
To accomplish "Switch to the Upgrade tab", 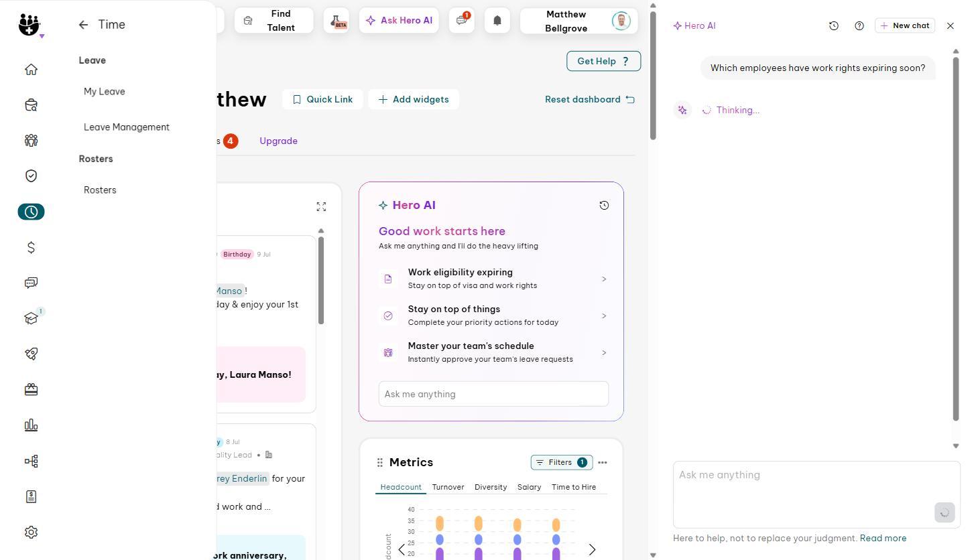I will (278, 141).
